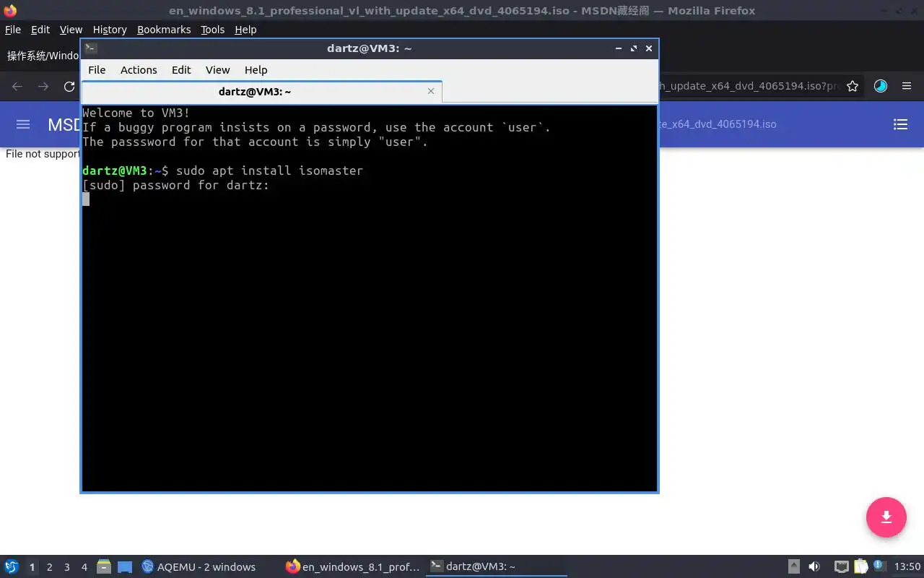Switch to workspace 3

coord(66,567)
